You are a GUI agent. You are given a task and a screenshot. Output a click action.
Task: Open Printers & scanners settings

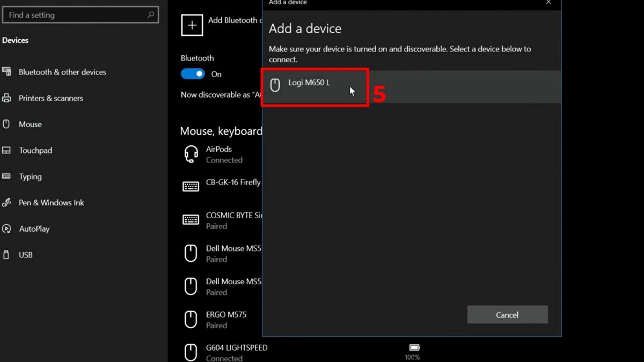tap(51, 98)
